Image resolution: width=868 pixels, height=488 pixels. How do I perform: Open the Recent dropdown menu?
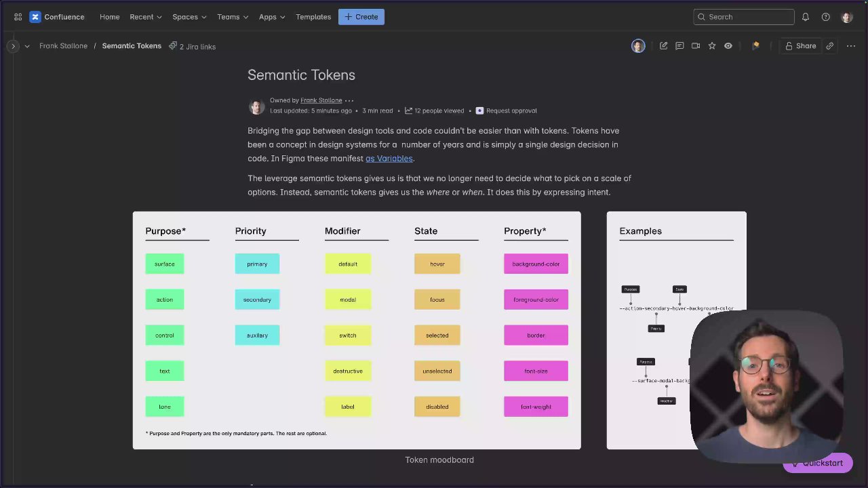click(x=146, y=17)
